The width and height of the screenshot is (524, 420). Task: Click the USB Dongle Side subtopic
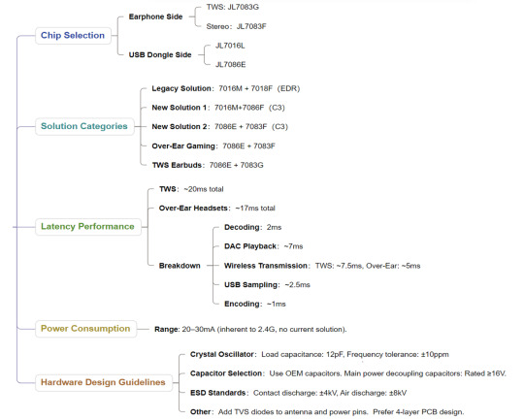point(160,54)
